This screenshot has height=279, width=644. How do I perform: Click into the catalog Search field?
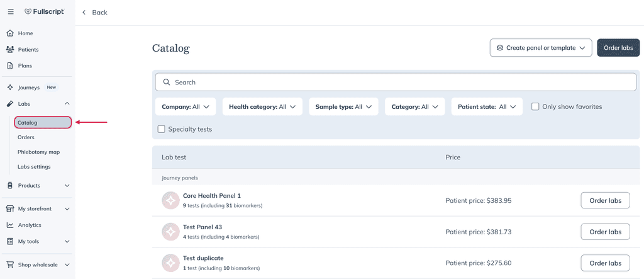396,83
